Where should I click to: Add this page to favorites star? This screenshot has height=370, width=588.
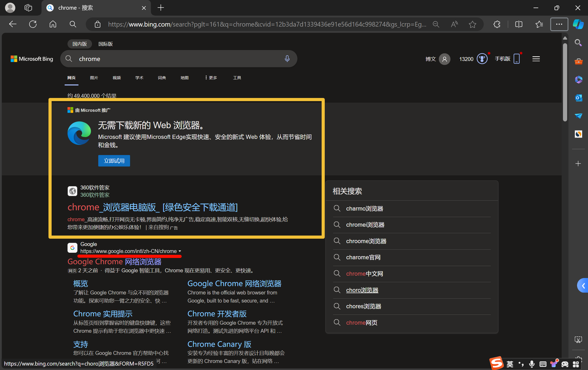click(x=472, y=24)
